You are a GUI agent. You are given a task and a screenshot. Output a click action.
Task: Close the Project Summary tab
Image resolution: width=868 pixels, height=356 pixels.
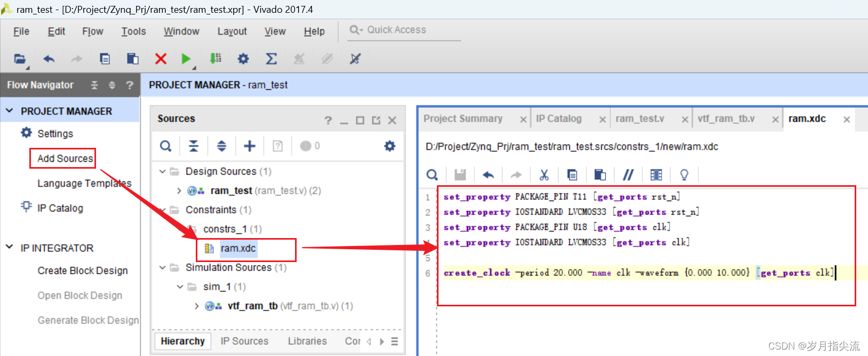click(523, 120)
